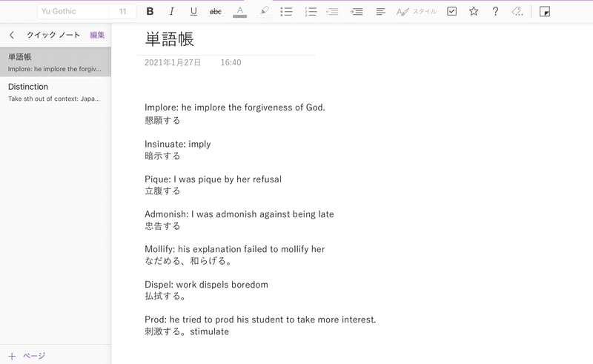The width and height of the screenshot is (593, 364).
Task: Click the text 払拭する。
Action: 165,296
